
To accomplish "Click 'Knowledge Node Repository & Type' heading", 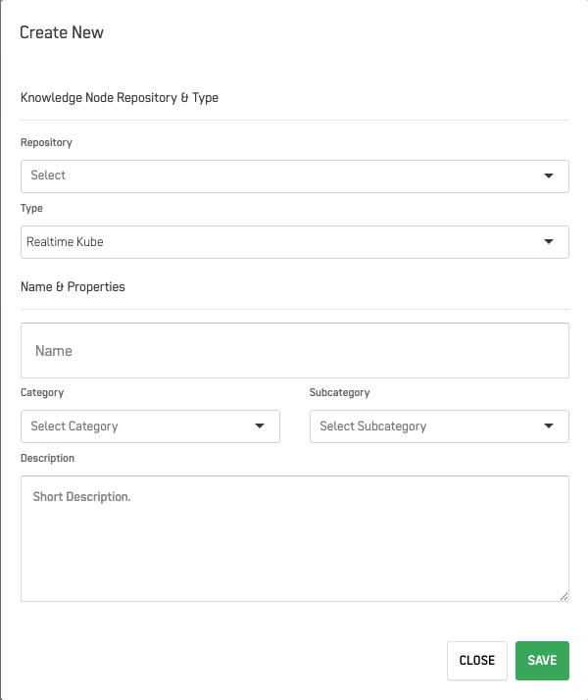I will coord(120,98).
